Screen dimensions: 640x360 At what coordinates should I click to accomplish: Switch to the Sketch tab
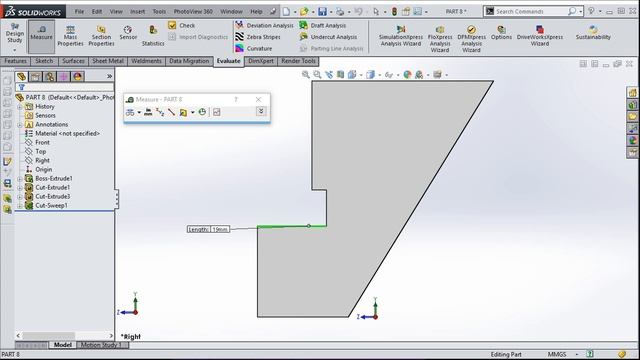point(44,61)
